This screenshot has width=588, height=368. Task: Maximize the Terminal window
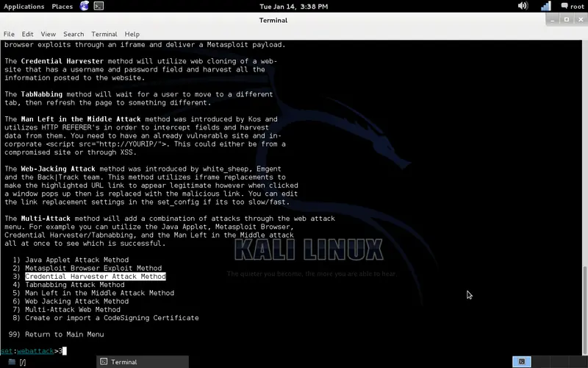(x=567, y=20)
